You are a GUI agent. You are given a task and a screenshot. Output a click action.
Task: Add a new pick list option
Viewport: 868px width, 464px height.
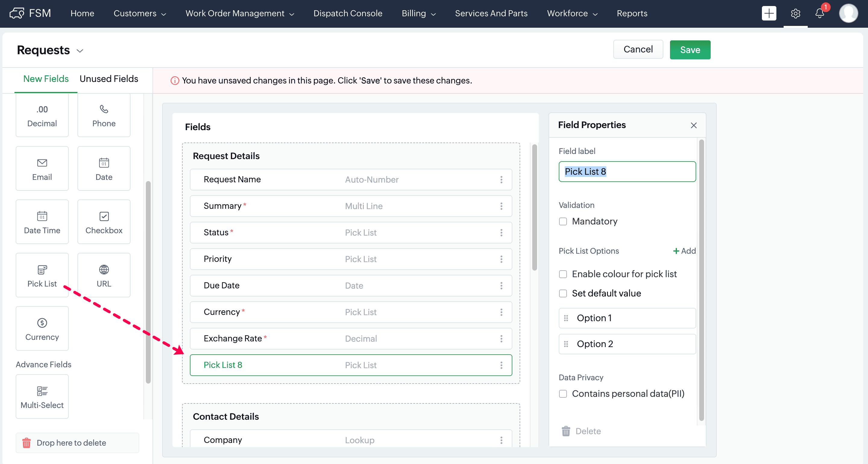[684, 251]
